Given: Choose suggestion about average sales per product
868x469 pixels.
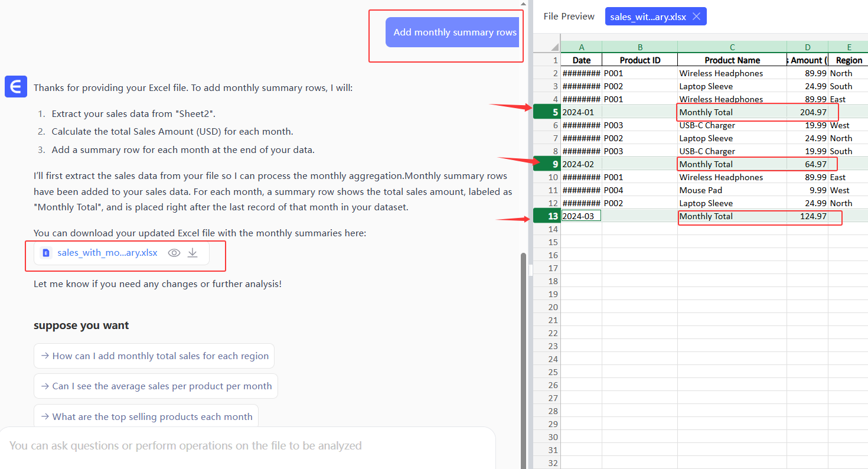Looking at the screenshot, I should [x=156, y=386].
